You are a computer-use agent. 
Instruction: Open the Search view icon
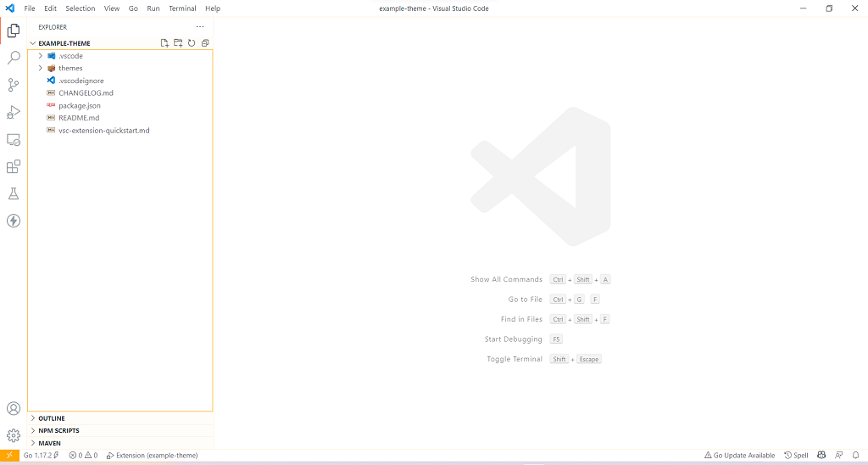pyautogui.click(x=14, y=58)
